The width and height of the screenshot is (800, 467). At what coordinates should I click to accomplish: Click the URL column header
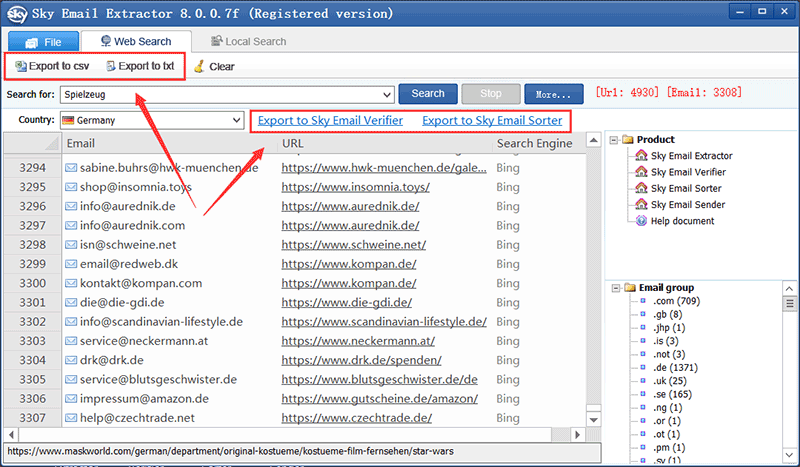(386, 143)
